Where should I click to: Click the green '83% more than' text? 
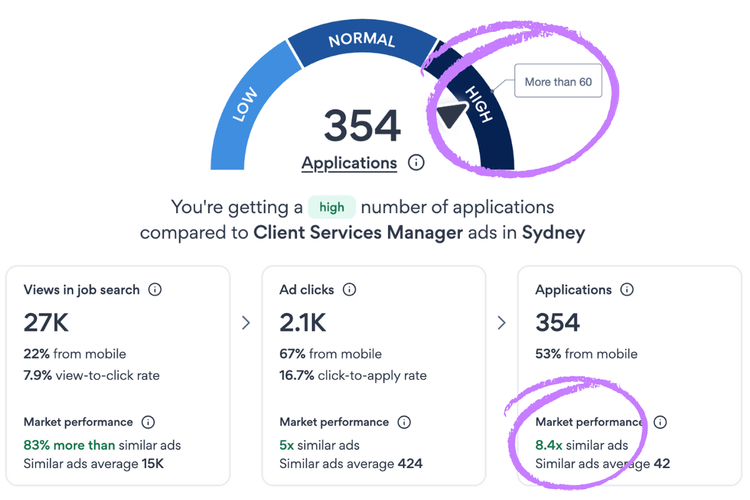[69, 445]
